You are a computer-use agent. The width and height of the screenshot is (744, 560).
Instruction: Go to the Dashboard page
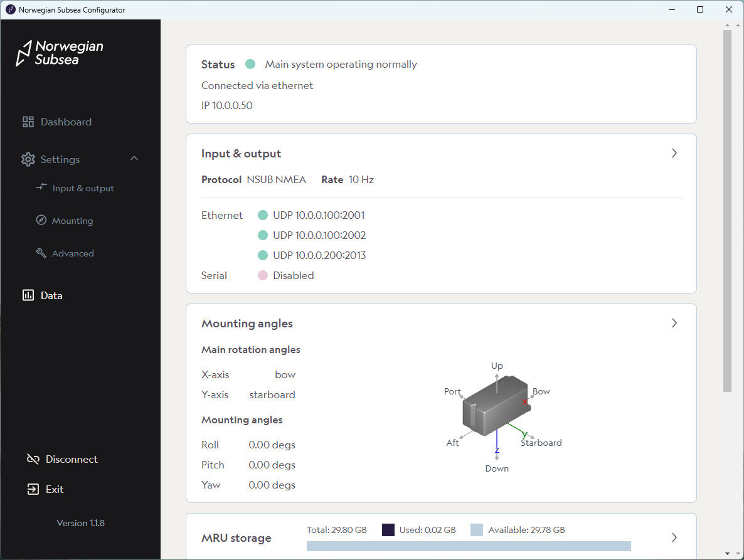pyautogui.click(x=66, y=122)
